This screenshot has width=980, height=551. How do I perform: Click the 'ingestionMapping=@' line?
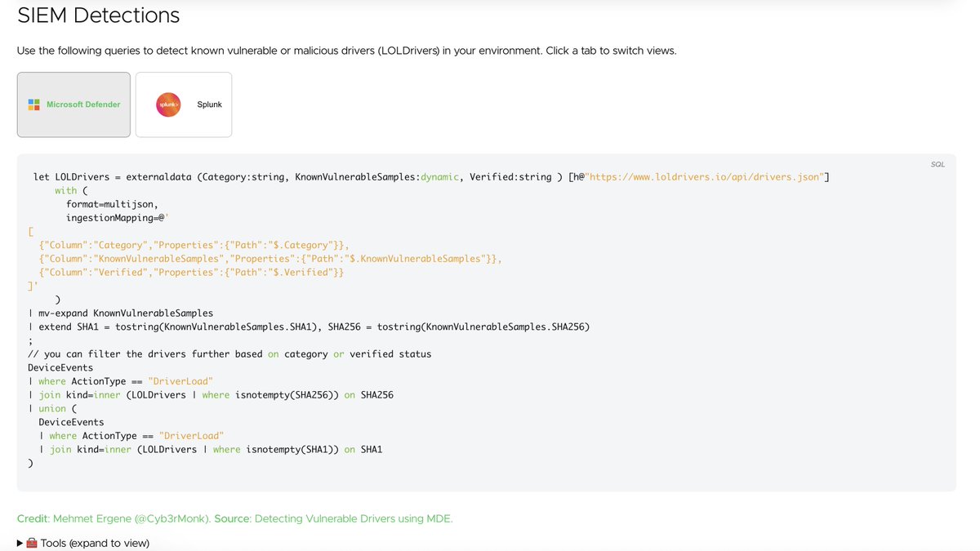click(118, 218)
